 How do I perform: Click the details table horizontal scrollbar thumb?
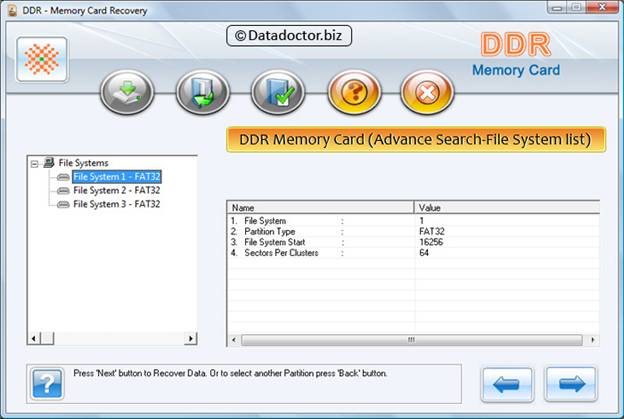pos(411,340)
